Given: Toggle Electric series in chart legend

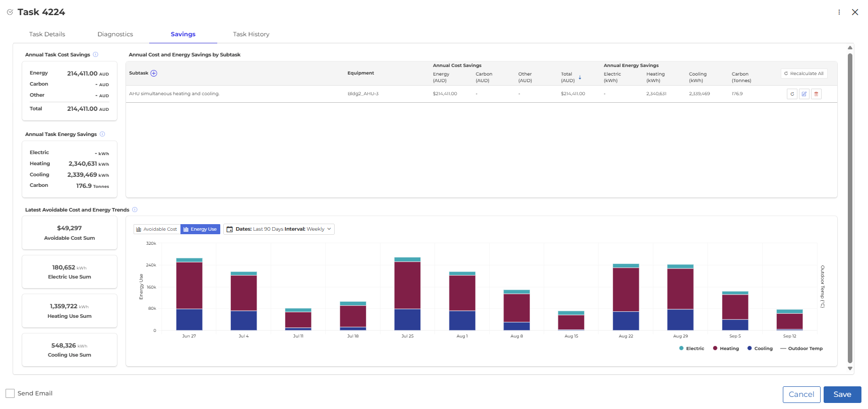Looking at the screenshot, I should (x=692, y=349).
